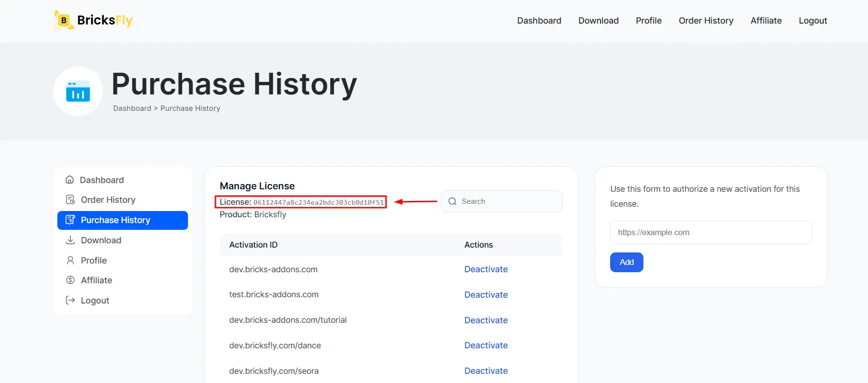
Task: Focus the https://example.com URL field
Action: tap(711, 232)
